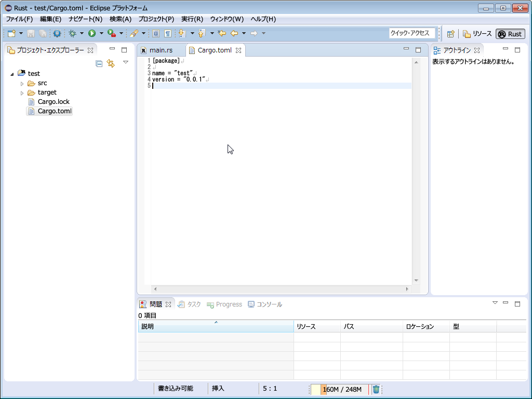Click the Search flashlight icon
The width and height of the screenshot is (532, 399).
point(134,33)
